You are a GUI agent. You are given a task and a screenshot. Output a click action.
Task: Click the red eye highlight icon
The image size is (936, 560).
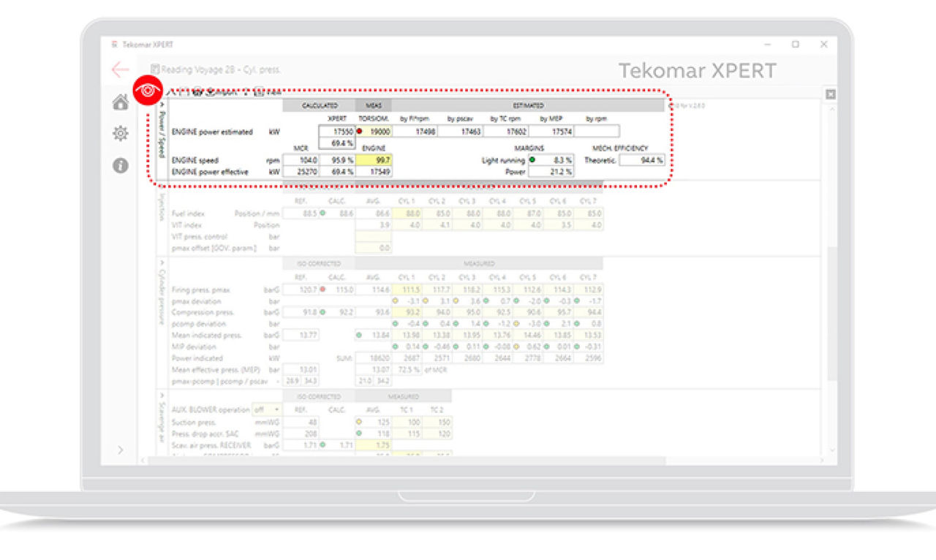pyautogui.click(x=148, y=91)
